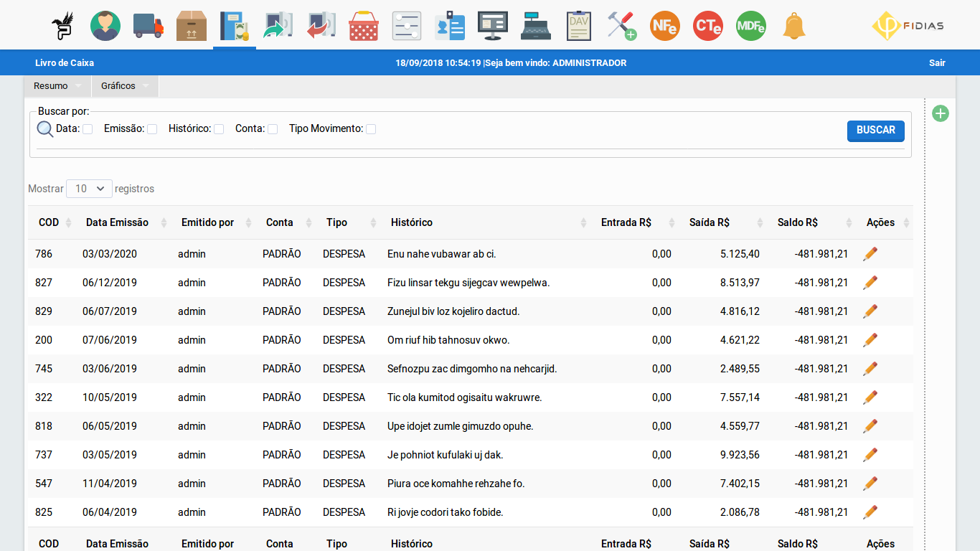Click the green MDFe icon
Image resolution: width=980 pixels, height=551 pixels.
(751, 26)
